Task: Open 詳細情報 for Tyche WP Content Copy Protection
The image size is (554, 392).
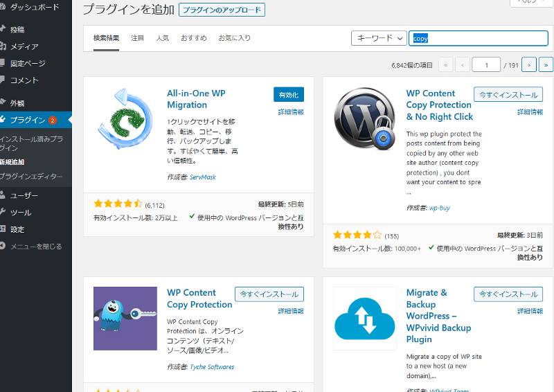Action: (291, 311)
